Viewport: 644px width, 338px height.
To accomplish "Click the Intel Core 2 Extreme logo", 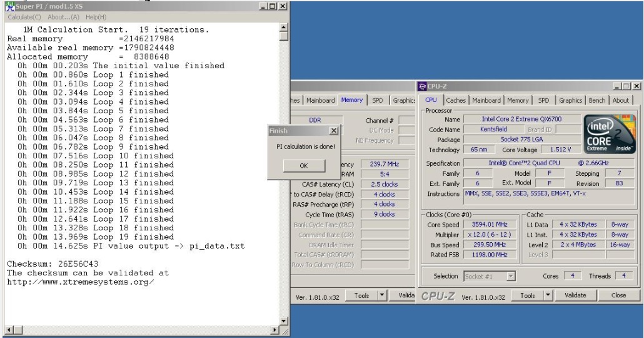I will (610, 135).
